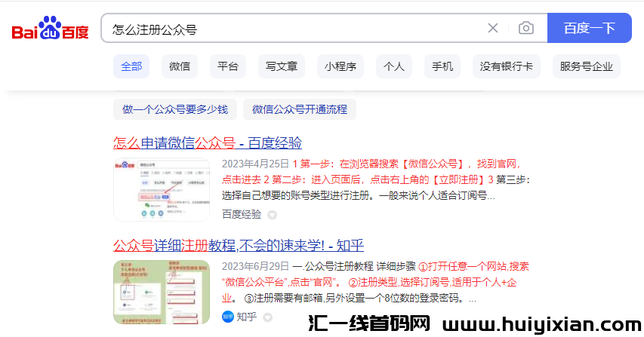Filter by 没有银行卡
The width and height of the screenshot is (644, 337).
click(506, 66)
